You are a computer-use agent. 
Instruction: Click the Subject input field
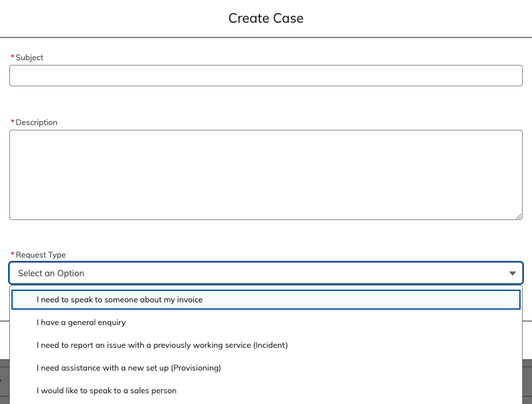point(265,76)
